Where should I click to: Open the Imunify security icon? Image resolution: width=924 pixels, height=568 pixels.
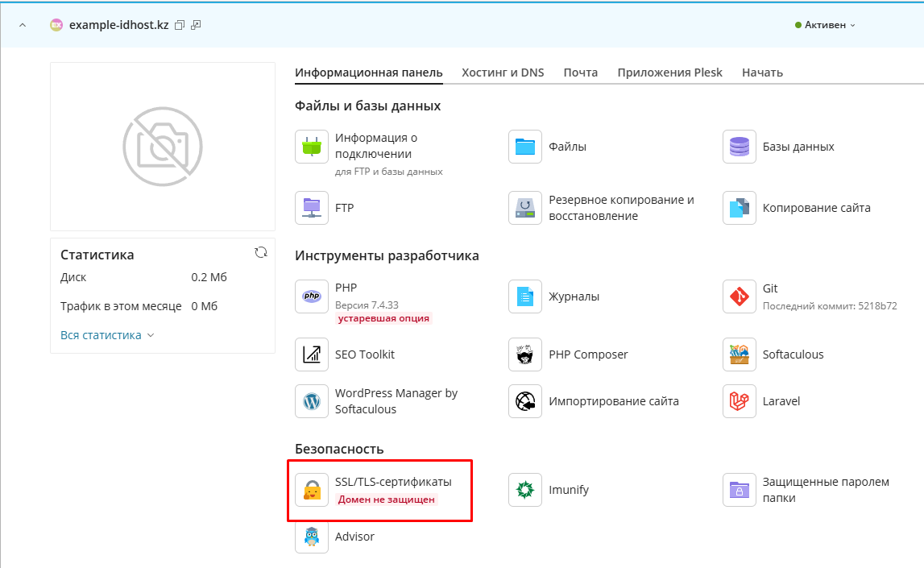pos(525,490)
